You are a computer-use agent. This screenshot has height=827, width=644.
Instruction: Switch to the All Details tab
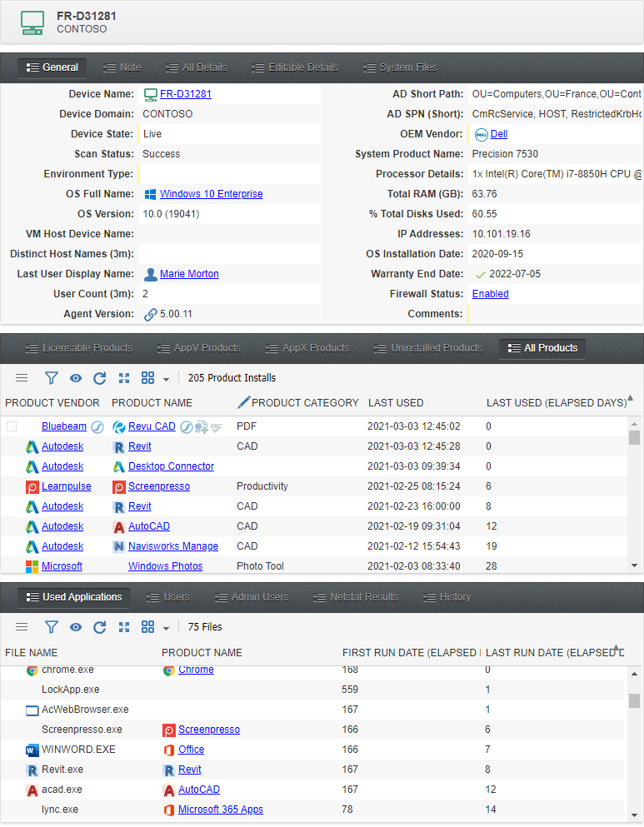tap(197, 67)
